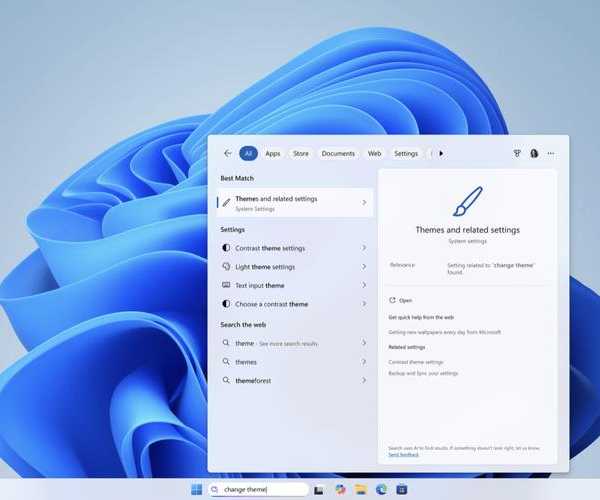Expand the Text input theme chevron

click(363, 285)
